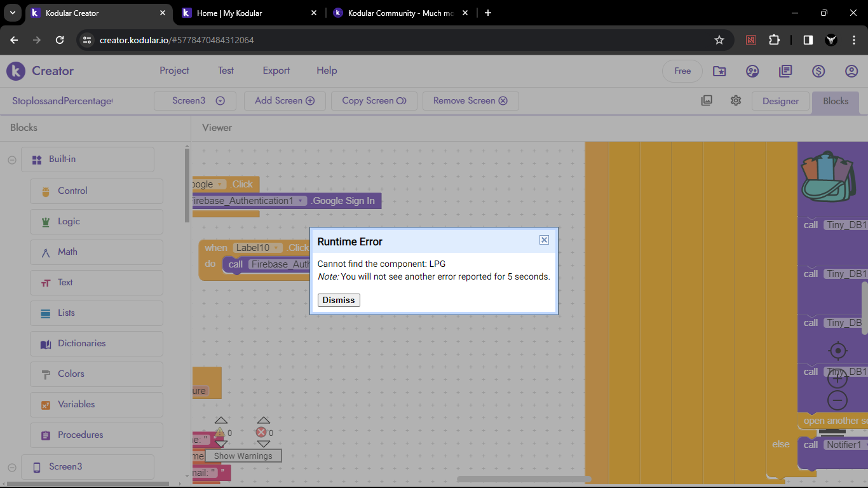Center the workspace with the target icon
868x488 pixels.
[837, 351]
